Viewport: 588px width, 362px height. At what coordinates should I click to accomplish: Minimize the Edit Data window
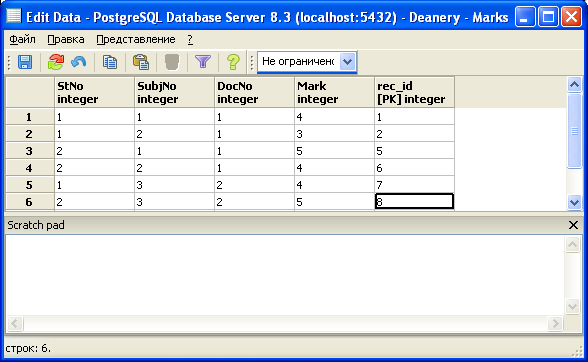525,17
